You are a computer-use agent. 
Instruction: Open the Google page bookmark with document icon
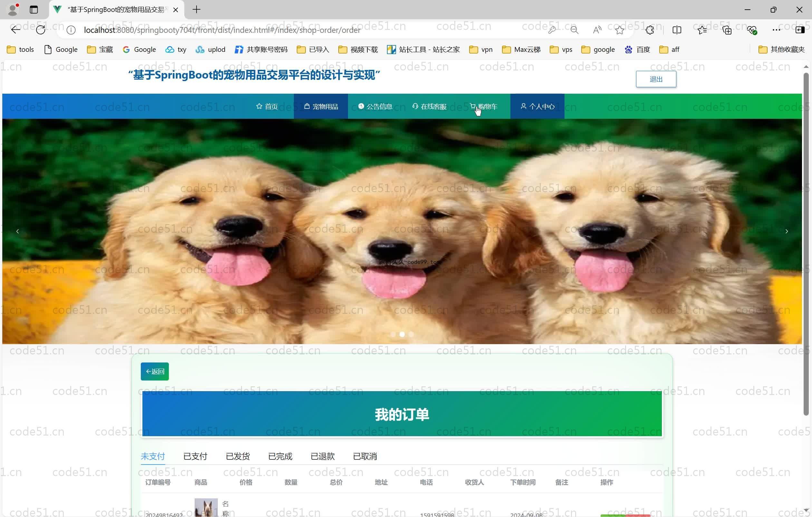[61, 50]
